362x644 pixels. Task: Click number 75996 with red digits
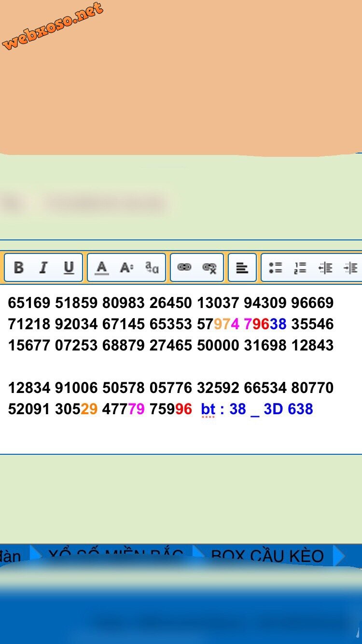[x=171, y=409]
